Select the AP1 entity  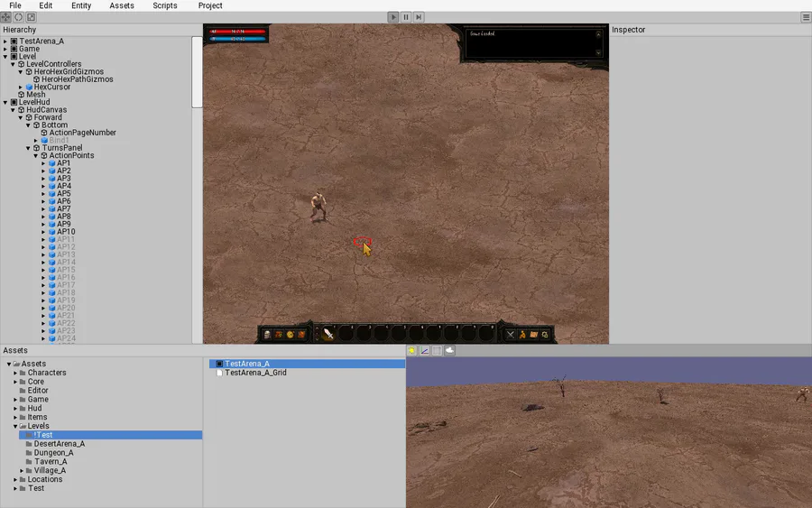63,163
